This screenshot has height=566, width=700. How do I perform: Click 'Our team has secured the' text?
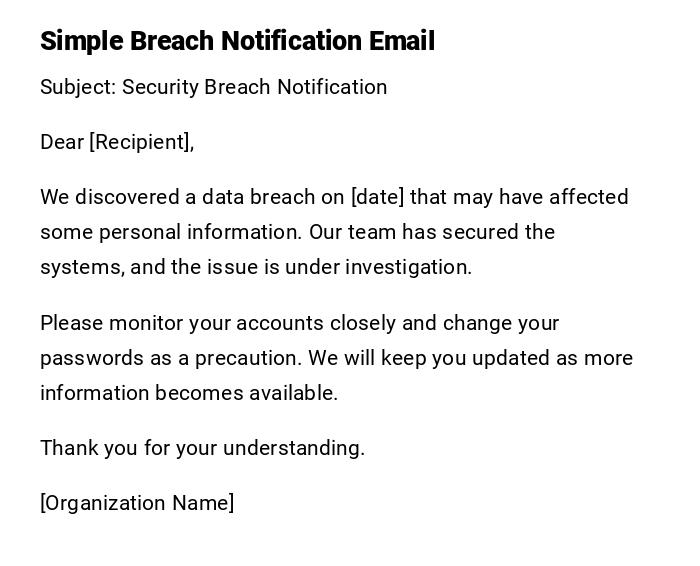tap(431, 232)
